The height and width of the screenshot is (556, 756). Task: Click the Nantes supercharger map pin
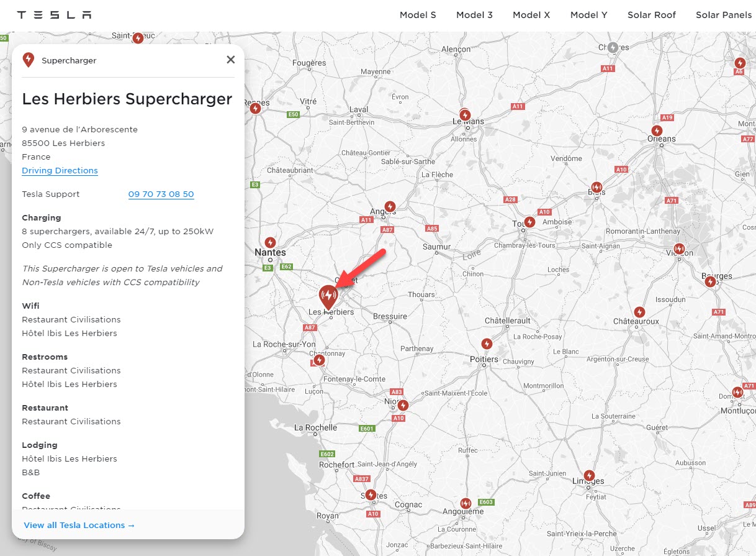(x=270, y=242)
